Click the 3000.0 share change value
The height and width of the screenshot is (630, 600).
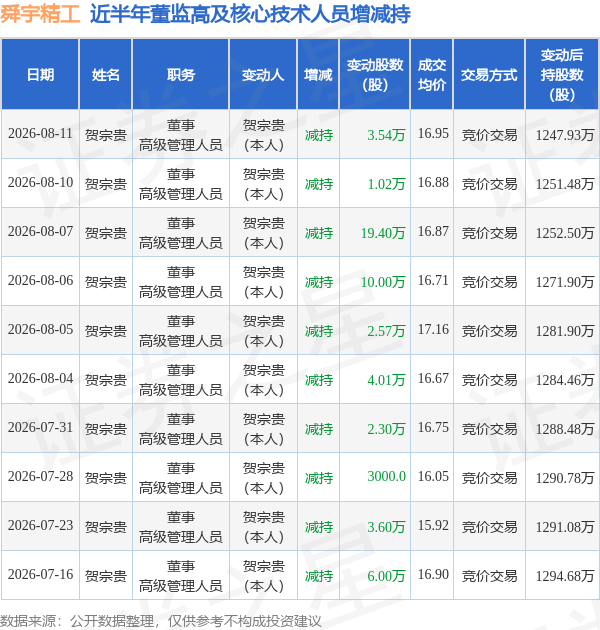pyautogui.click(x=387, y=476)
